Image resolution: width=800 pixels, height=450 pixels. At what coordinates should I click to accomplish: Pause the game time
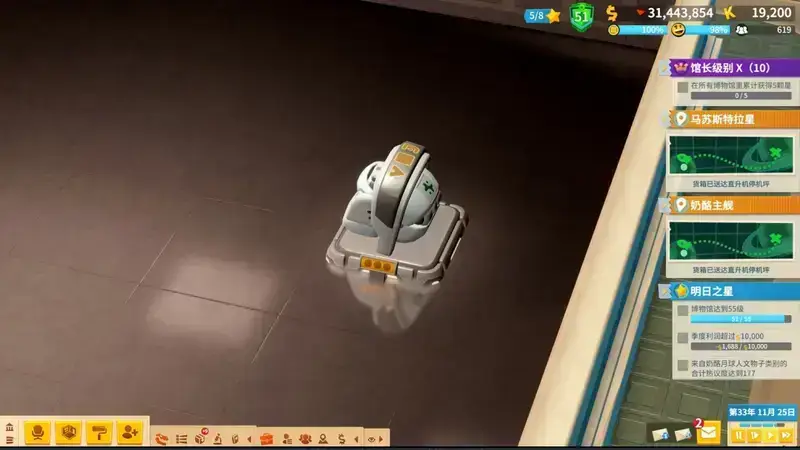[739, 435]
